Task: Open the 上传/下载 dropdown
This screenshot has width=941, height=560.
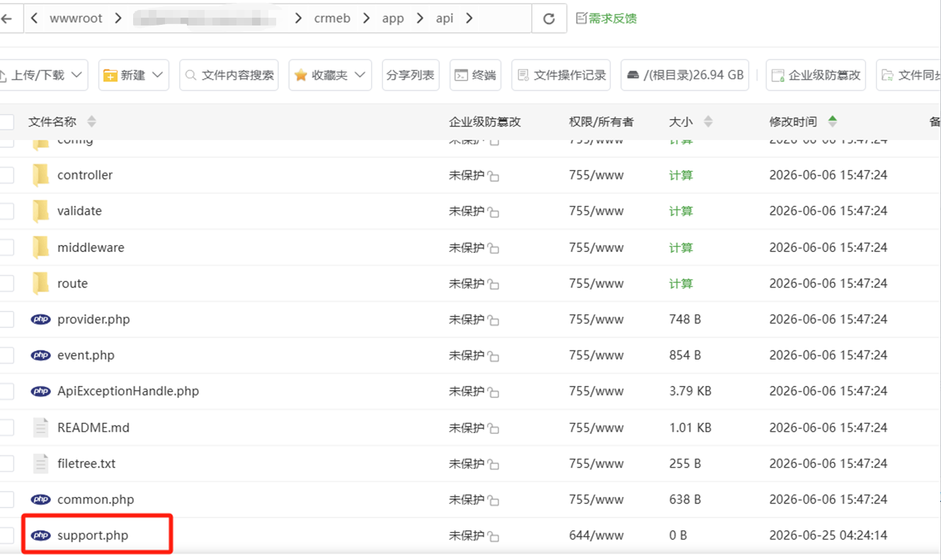Action: (x=42, y=75)
